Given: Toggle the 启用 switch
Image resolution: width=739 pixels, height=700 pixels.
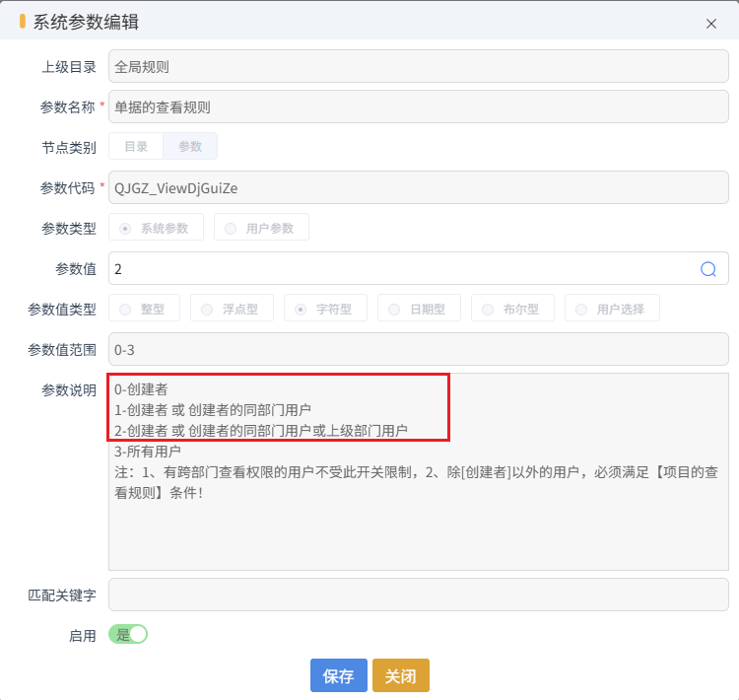Looking at the screenshot, I should (128, 634).
